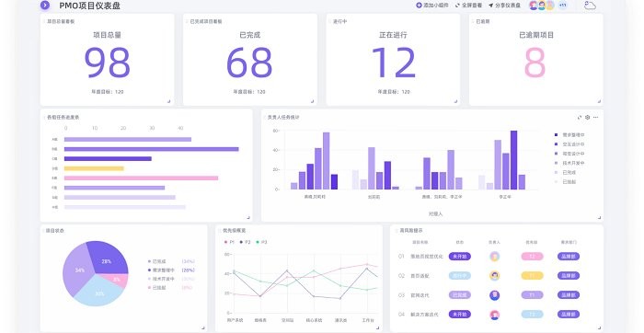Click the pink bar in the 各组任务进度条 chart
The width and height of the screenshot is (644, 333).
click(x=142, y=178)
